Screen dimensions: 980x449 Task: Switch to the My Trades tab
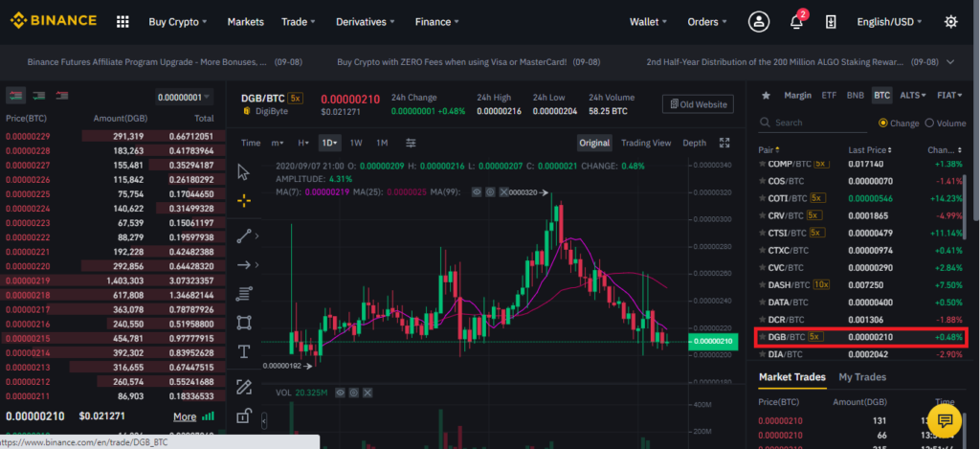coord(862,377)
